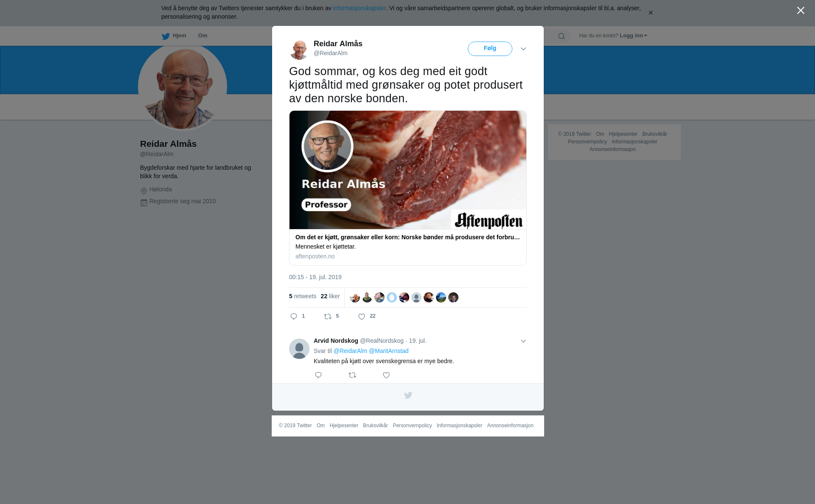Click the @MaritArnstad mention link
815x504 pixels.
(388, 351)
